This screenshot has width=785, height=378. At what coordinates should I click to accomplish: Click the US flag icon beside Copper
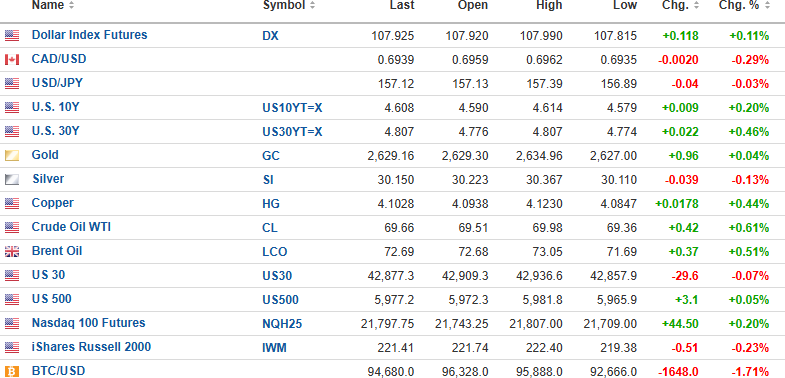12,204
